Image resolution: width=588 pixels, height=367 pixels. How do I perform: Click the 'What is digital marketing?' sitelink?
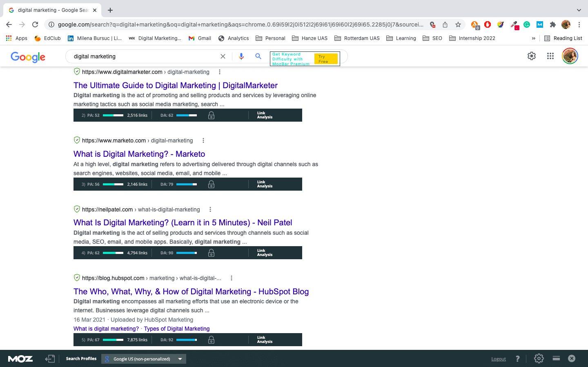tap(106, 329)
